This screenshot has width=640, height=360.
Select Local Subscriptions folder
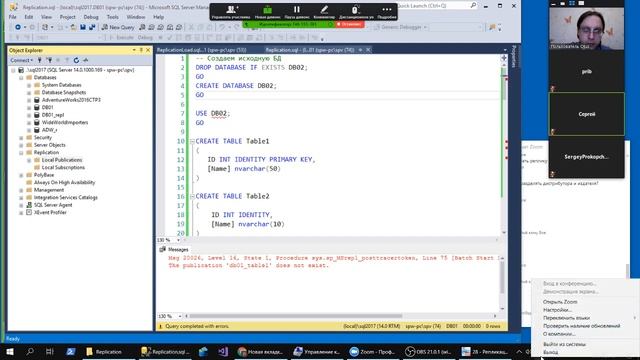tap(63, 168)
